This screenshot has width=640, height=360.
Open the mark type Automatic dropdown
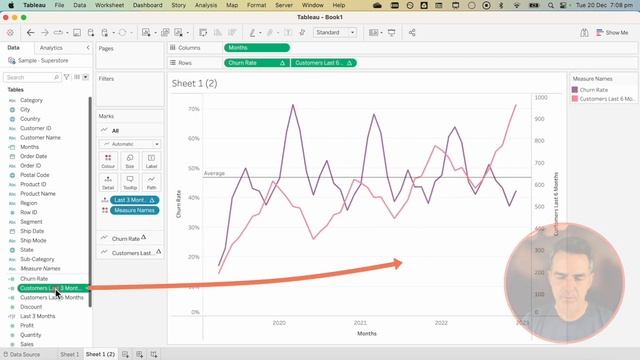pyautogui.click(x=130, y=144)
